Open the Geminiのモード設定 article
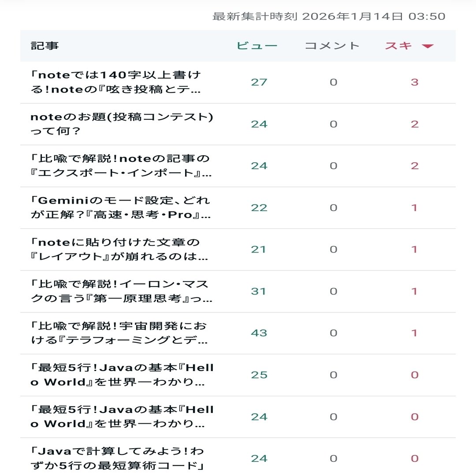476x476 pixels. 121,208
